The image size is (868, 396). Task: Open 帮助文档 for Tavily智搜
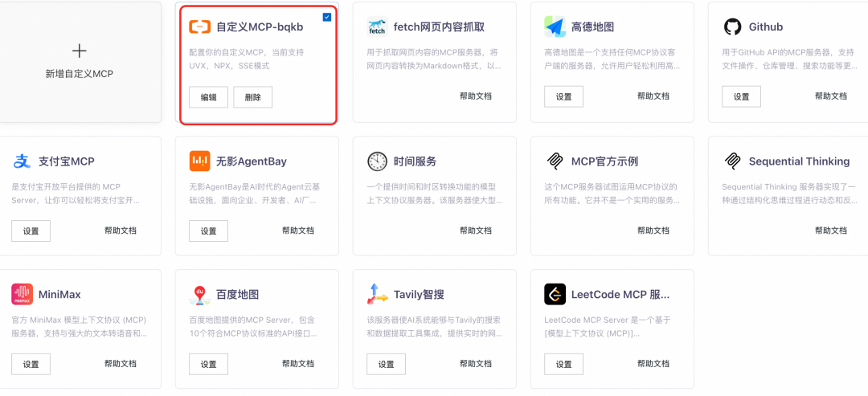click(476, 363)
